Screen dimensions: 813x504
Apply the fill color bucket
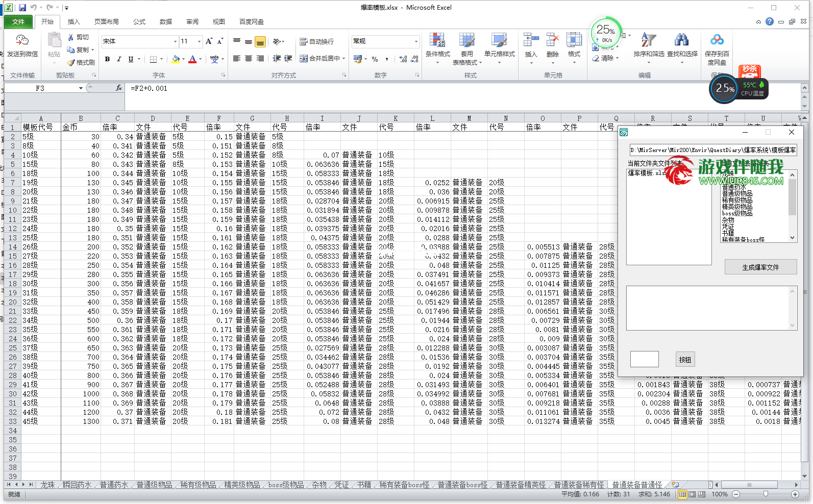pyautogui.click(x=176, y=59)
